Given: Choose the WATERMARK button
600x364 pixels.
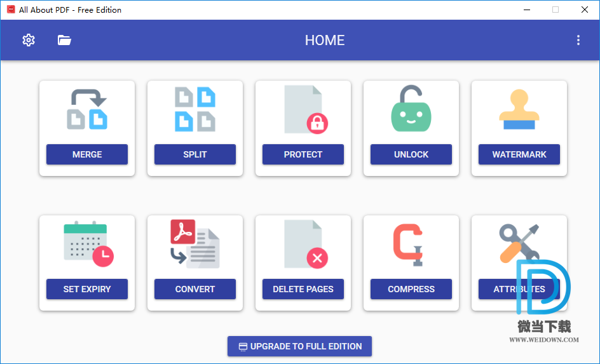Looking at the screenshot, I should pos(519,154).
